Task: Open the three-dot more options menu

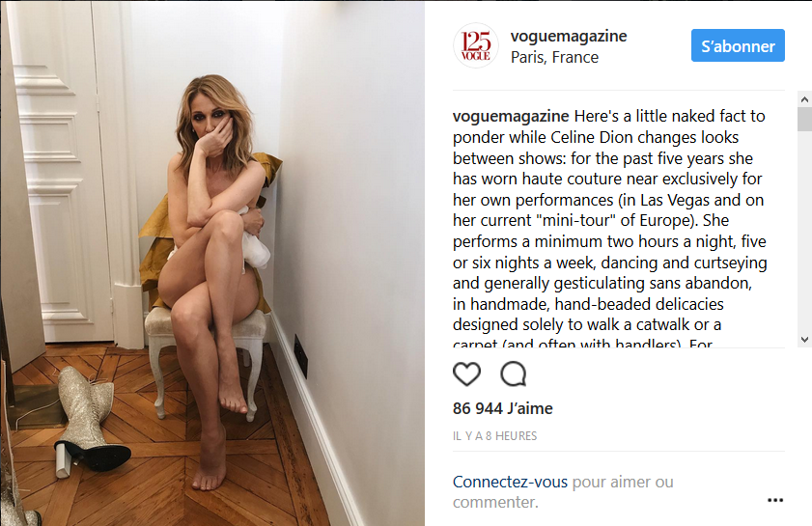Action: 774,500
